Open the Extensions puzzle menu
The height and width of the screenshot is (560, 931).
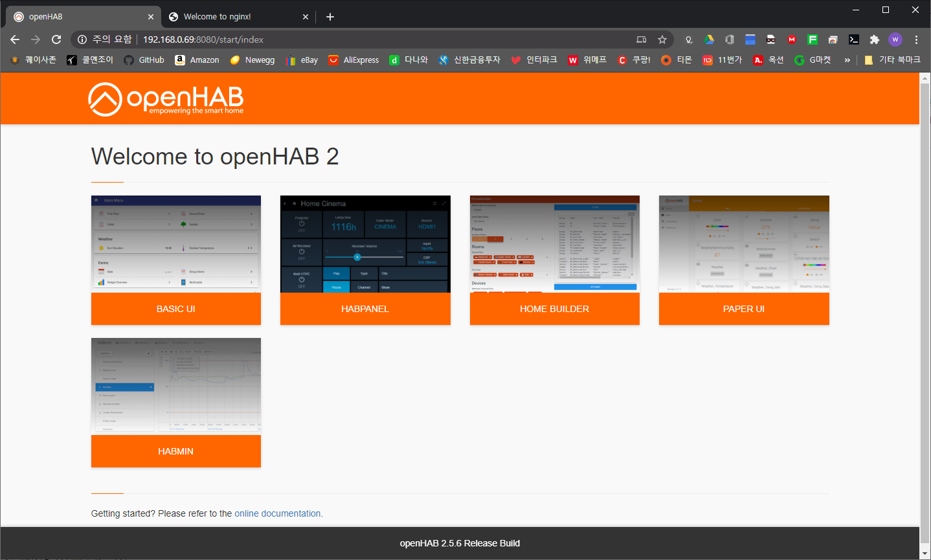click(x=875, y=39)
